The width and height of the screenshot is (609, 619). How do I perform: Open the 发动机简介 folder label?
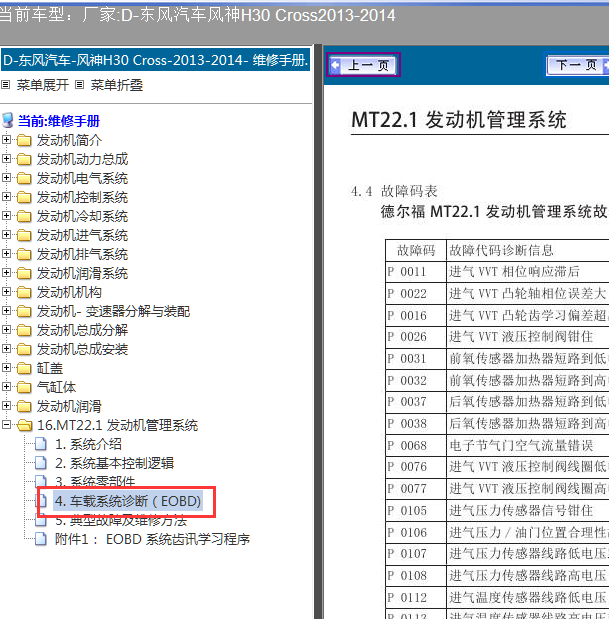click(x=69, y=140)
